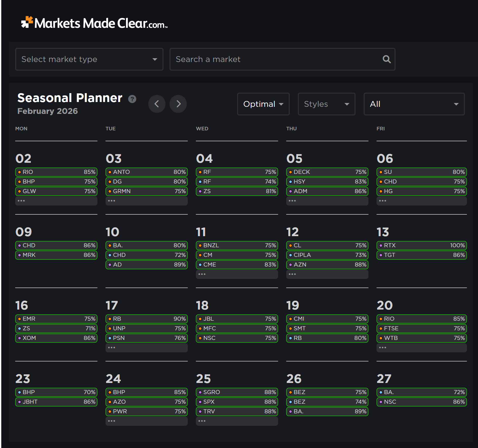Viewport: 478px width, 448px height.
Task: Expand the All markets dropdown
Action: pos(414,104)
